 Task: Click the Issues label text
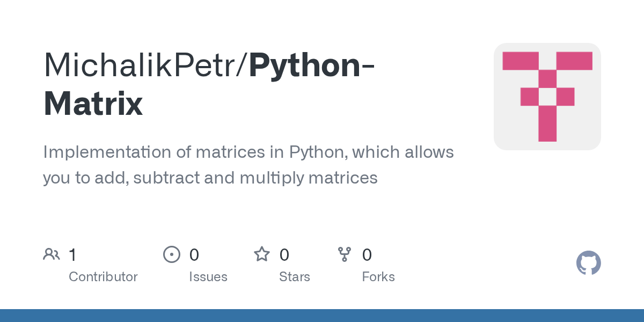(208, 277)
